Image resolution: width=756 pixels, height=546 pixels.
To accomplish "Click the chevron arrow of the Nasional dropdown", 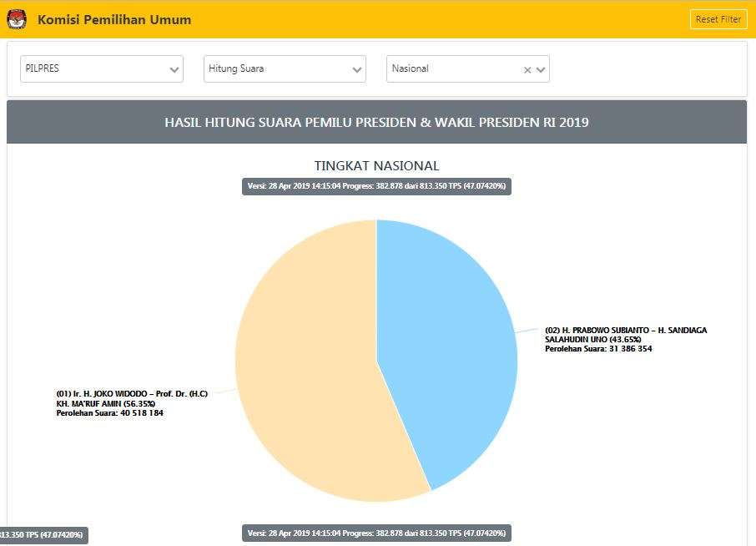I will click(x=541, y=70).
